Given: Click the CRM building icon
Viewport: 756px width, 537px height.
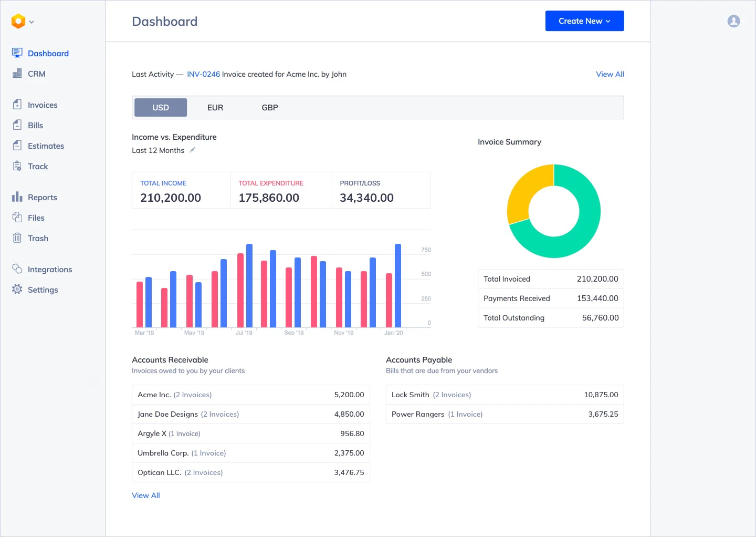Looking at the screenshot, I should [x=17, y=74].
